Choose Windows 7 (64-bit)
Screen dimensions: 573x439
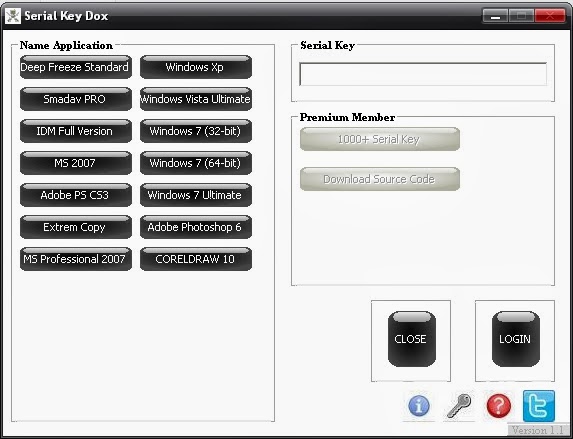tap(196, 163)
